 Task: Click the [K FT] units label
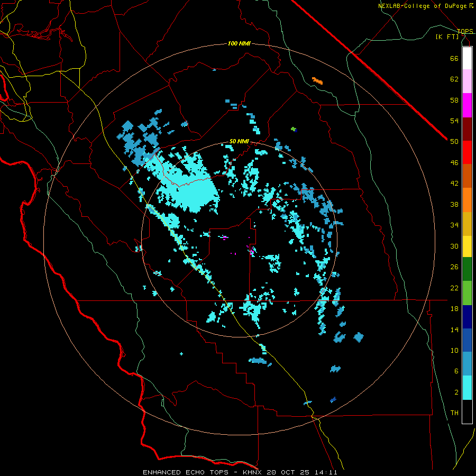[x=447, y=36]
